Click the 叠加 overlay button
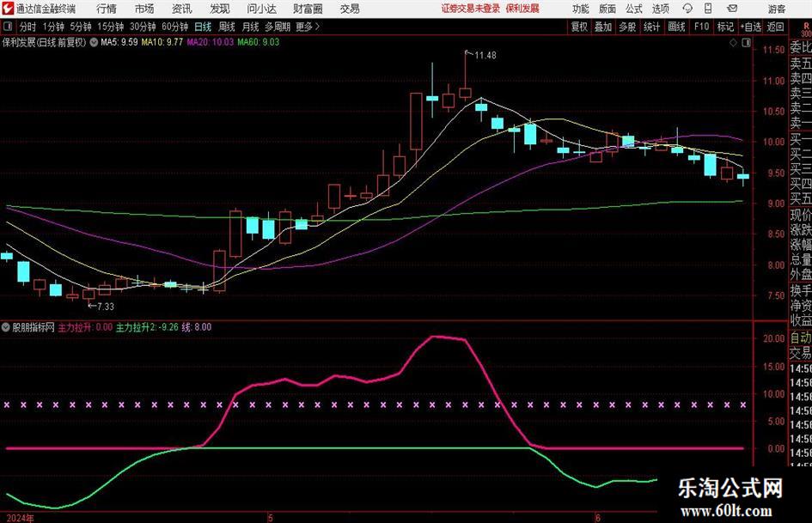812x523 pixels. [x=603, y=27]
